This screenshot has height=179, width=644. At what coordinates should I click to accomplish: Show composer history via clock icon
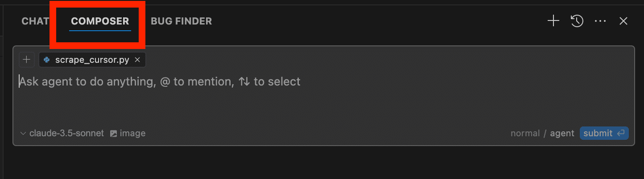coord(577,21)
